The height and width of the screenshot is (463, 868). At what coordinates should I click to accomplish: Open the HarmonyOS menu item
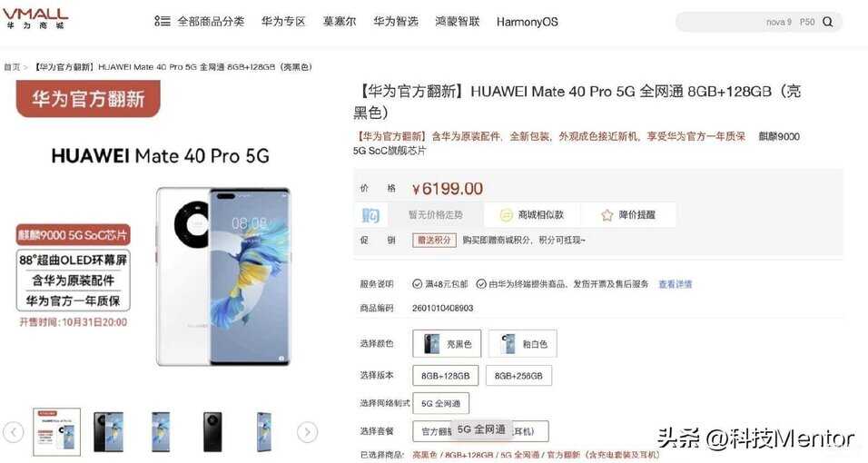pos(527,22)
